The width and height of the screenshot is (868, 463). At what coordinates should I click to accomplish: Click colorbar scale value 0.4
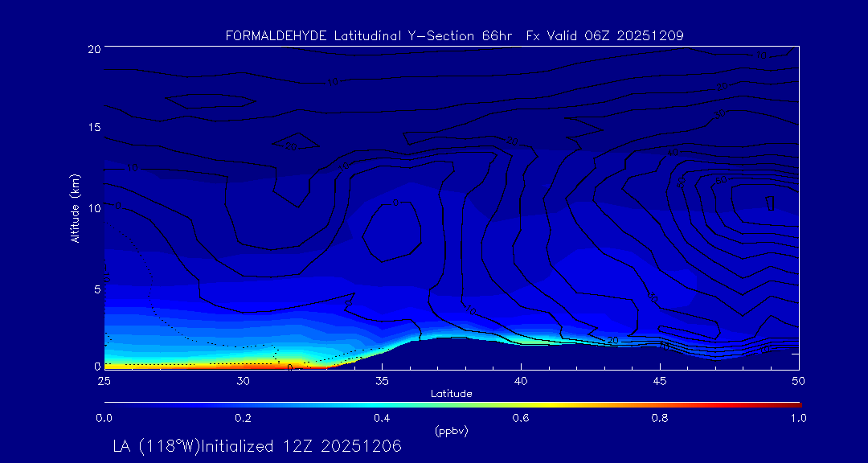coord(382,419)
